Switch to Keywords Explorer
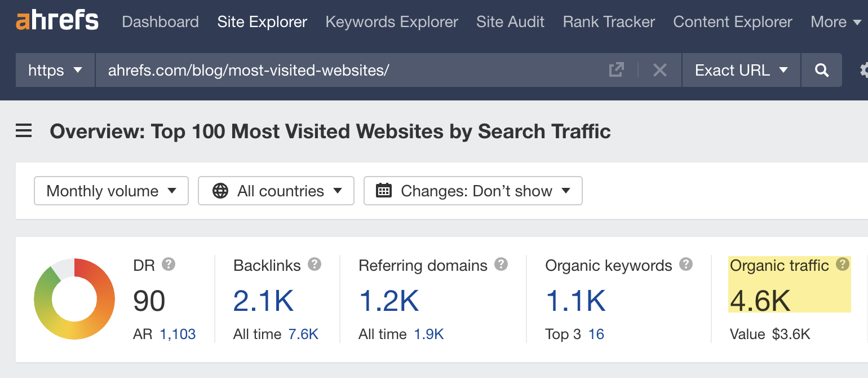 pos(391,21)
